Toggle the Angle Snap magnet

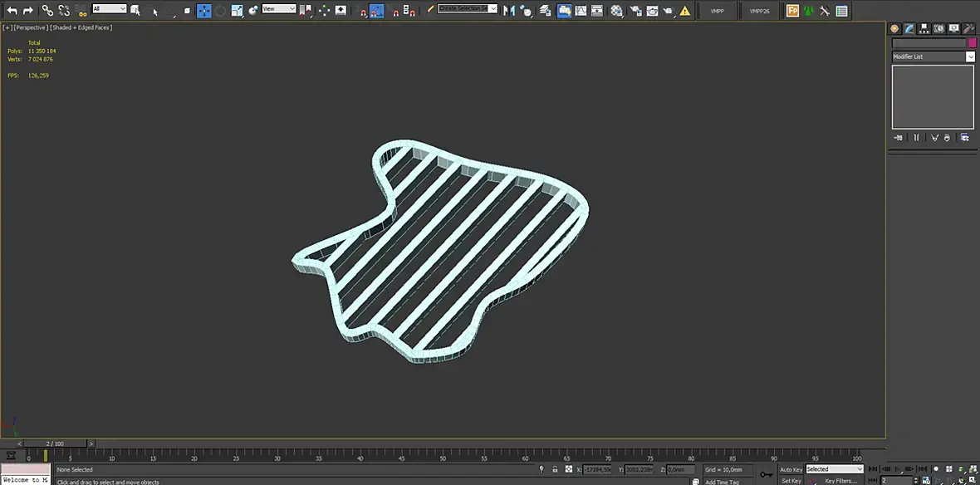376,11
